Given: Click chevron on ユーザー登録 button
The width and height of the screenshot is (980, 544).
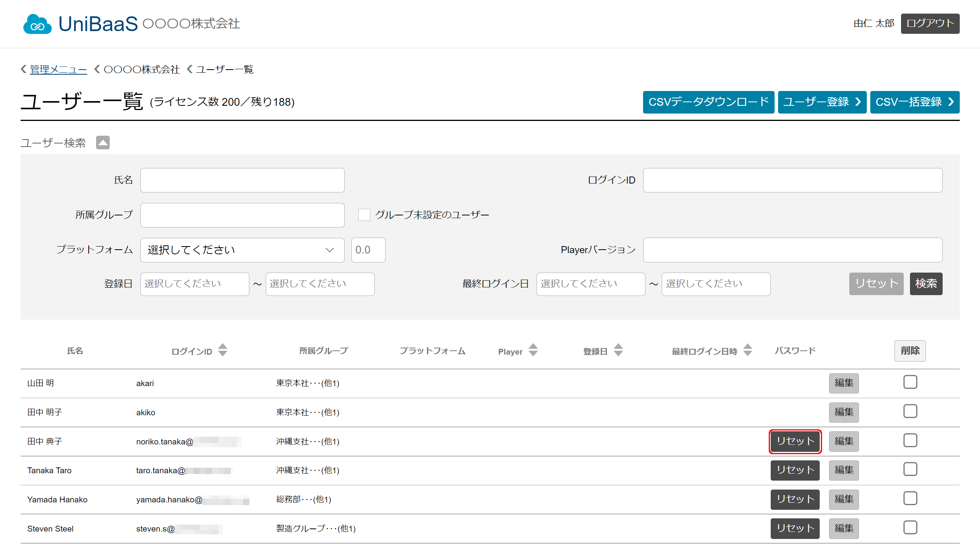Looking at the screenshot, I should (x=858, y=102).
